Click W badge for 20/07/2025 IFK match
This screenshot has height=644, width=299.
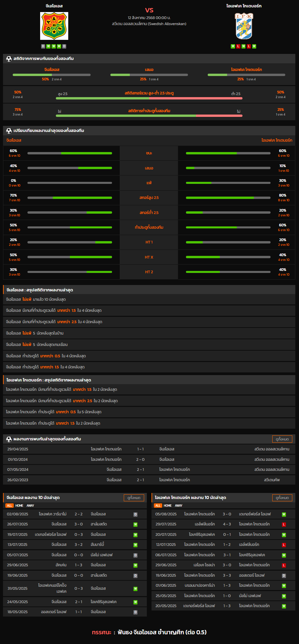coord(284,535)
